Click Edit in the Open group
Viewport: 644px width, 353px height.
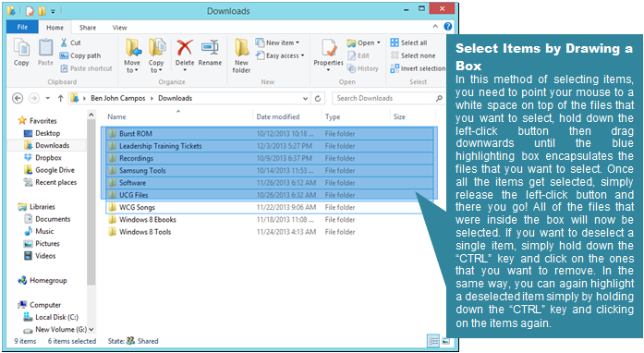[x=359, y=55]
